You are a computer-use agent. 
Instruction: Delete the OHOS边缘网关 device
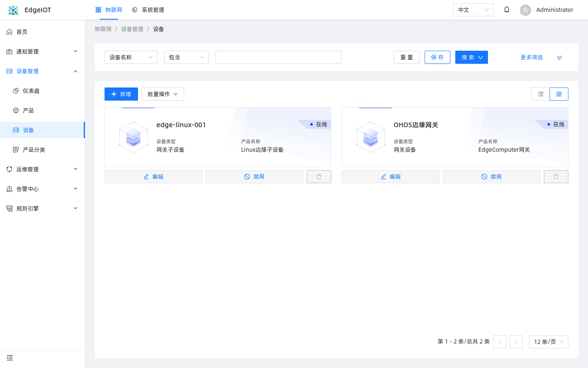556,177
